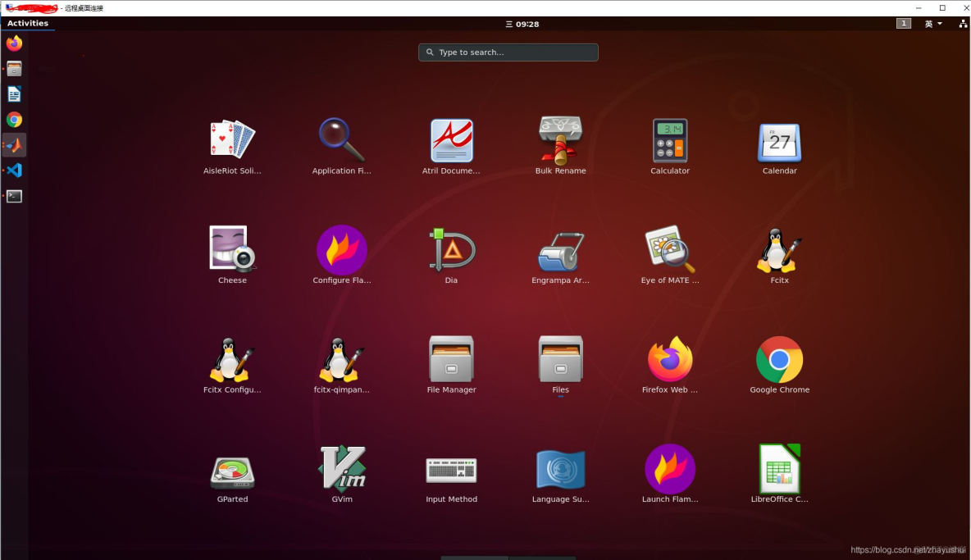The height and width of the screenshot is (560, 971).
Task: Click the Activities button
Action: (28, 24)
